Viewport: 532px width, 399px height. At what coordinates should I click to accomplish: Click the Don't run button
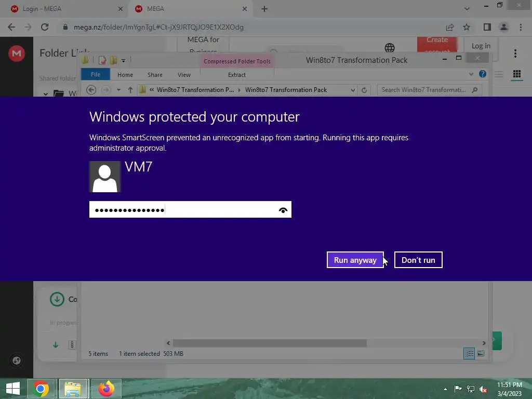pos(418,260)
